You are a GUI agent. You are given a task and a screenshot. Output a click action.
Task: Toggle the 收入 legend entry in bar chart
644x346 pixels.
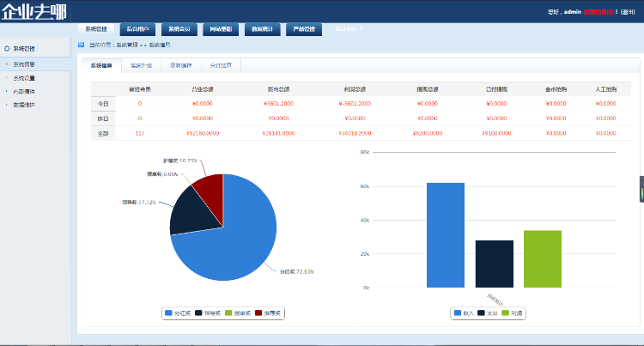464,313
